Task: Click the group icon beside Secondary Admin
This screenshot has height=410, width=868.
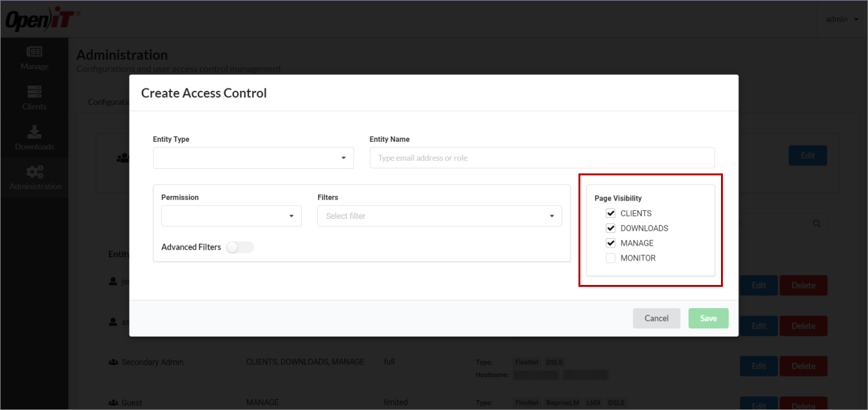Action: (x=113, y=362)
